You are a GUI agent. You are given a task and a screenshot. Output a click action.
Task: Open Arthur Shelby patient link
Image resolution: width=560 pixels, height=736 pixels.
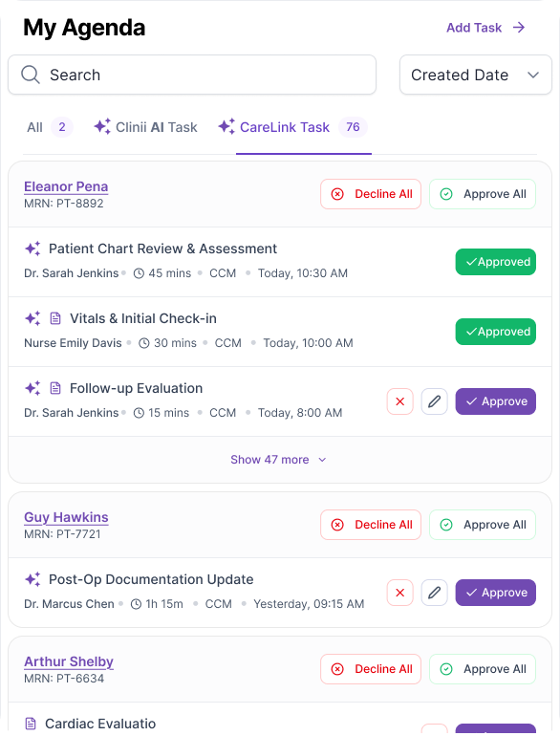pyautogui.click(x=69, y=661)
